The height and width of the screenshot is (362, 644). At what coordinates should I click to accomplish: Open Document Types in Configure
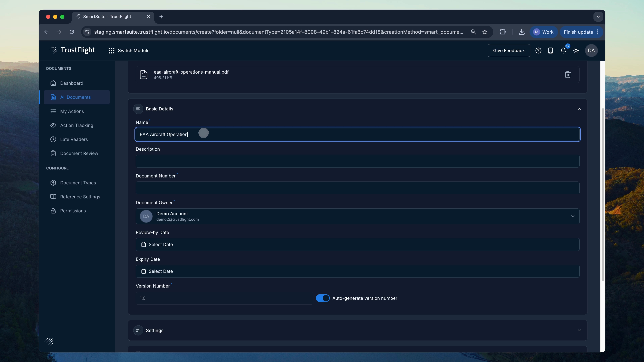click(78, 183)
